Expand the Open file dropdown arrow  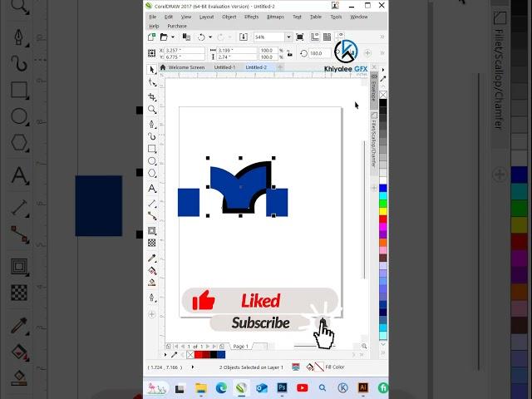172,37
